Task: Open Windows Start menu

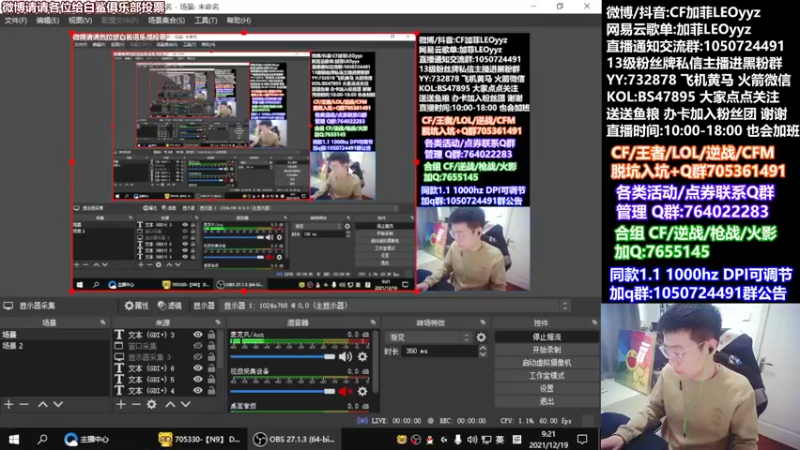Action: 14,439
